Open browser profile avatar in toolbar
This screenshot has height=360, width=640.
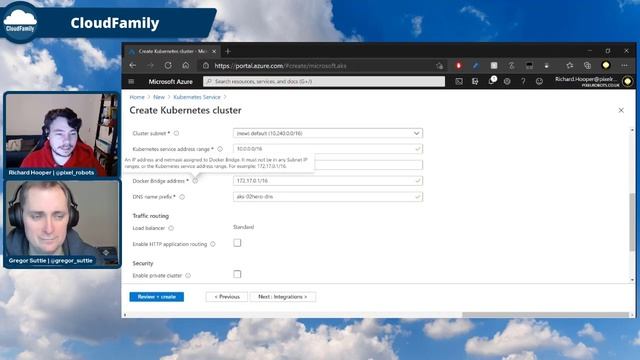click(x=606, y=65)
